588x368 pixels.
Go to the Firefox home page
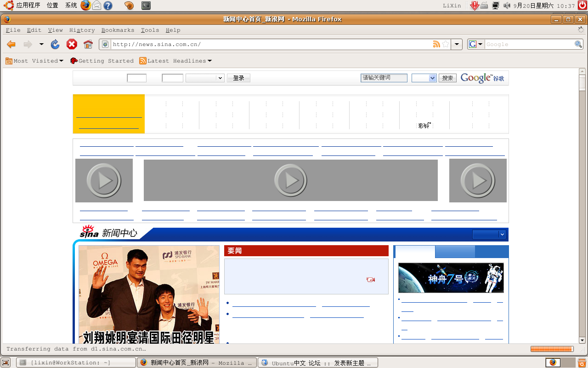[88, 44]
